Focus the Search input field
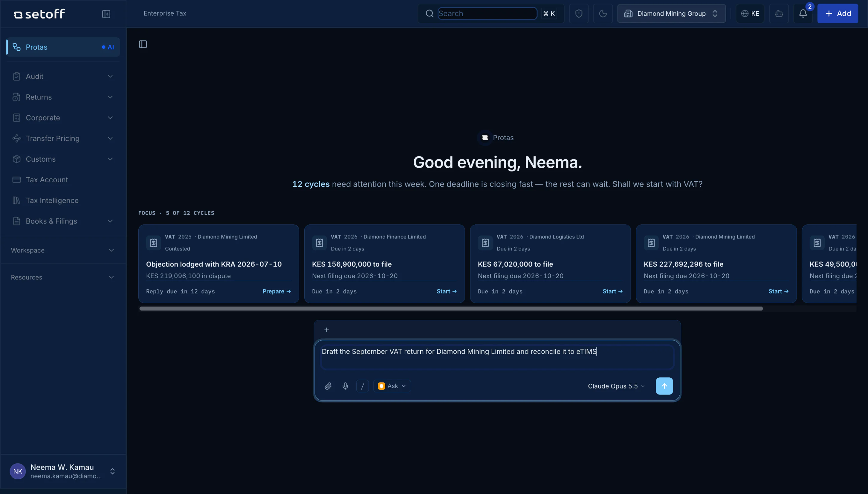The image size is (868, 494). click(x=487, y=13)
